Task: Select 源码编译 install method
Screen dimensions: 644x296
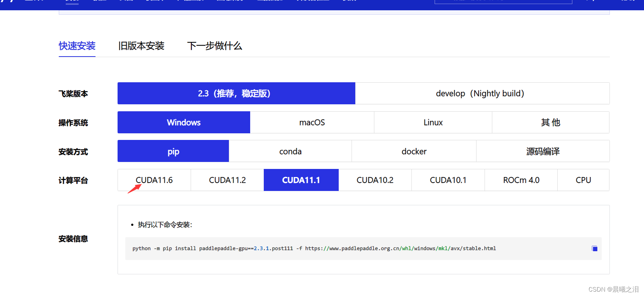Action: pyautogui.click(x=543, y=151)
